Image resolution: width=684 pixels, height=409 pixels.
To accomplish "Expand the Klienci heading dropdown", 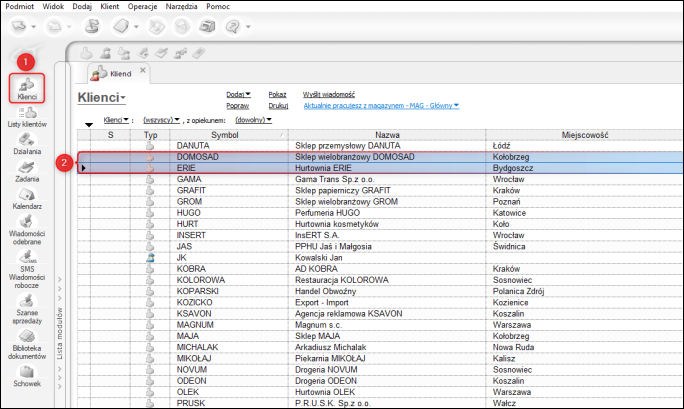I will click(102, 98).
